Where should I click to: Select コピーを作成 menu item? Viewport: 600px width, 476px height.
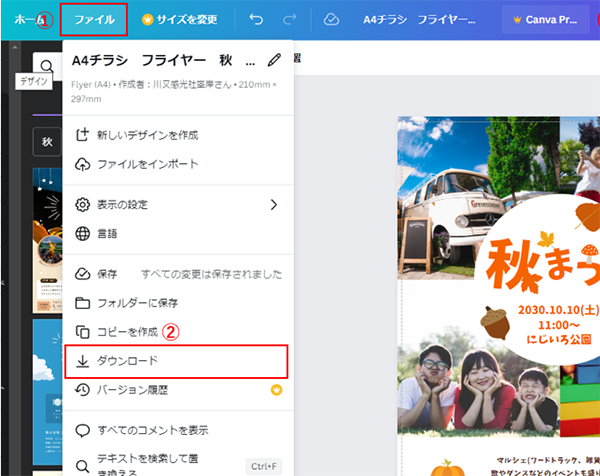point(178,332)
